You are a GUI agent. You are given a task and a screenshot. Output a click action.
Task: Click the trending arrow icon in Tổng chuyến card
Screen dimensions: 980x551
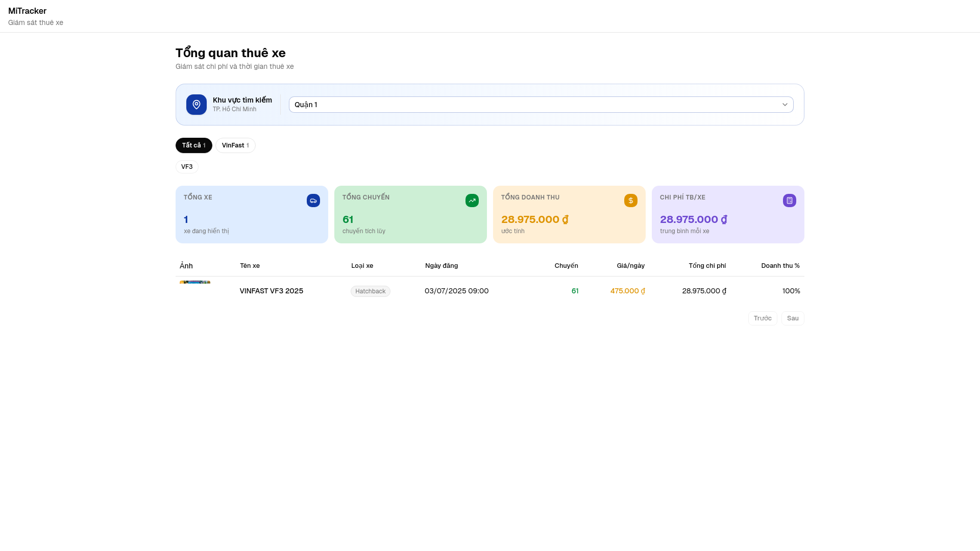coord(472,201)
